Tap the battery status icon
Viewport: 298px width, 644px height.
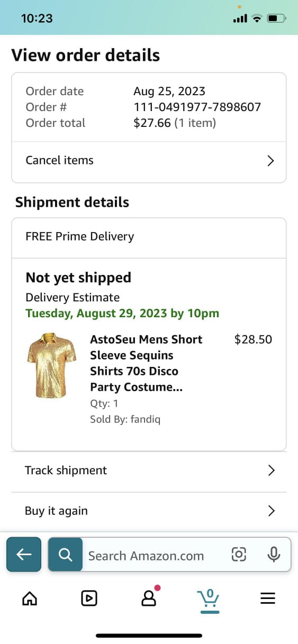[277, 19]
